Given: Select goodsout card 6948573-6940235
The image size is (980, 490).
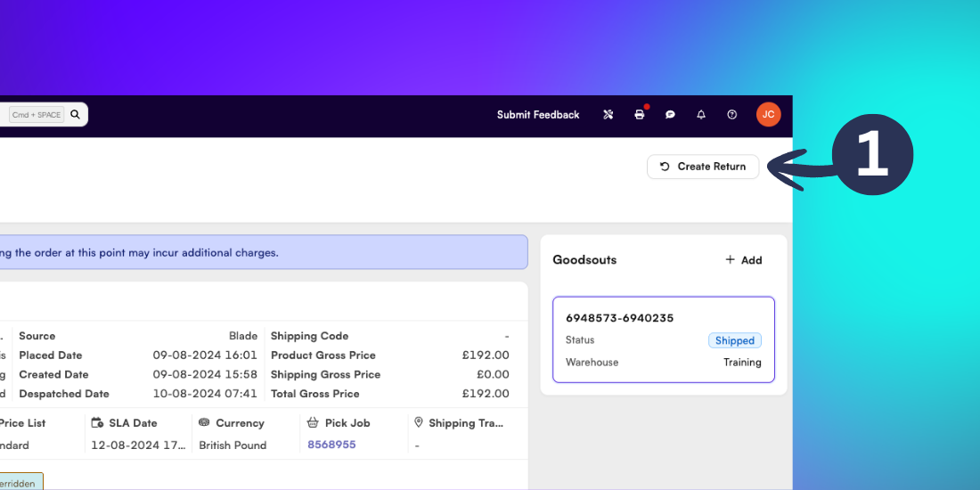Looking at the screenshot, I should click(664, 339).
